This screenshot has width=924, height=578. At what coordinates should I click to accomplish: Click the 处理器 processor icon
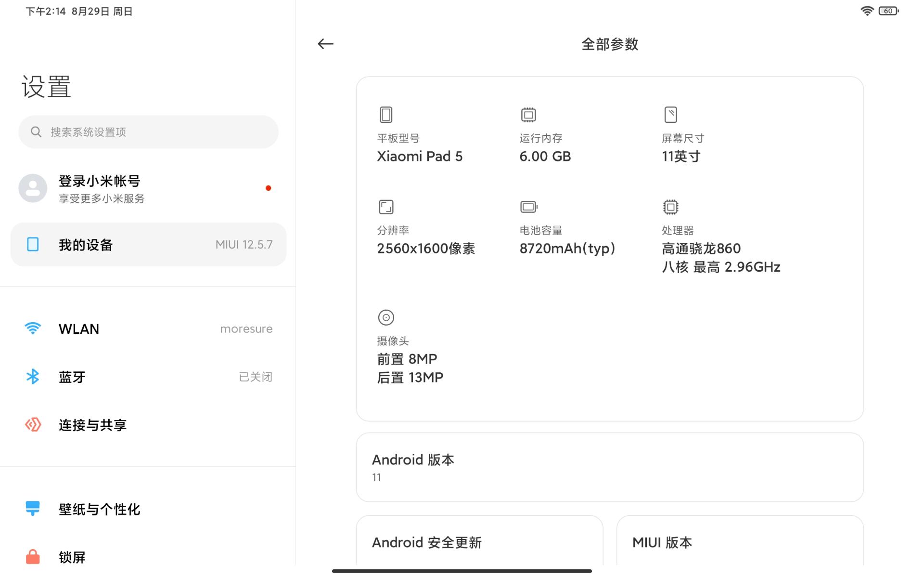pyautogui.click(x=670, y=207)
